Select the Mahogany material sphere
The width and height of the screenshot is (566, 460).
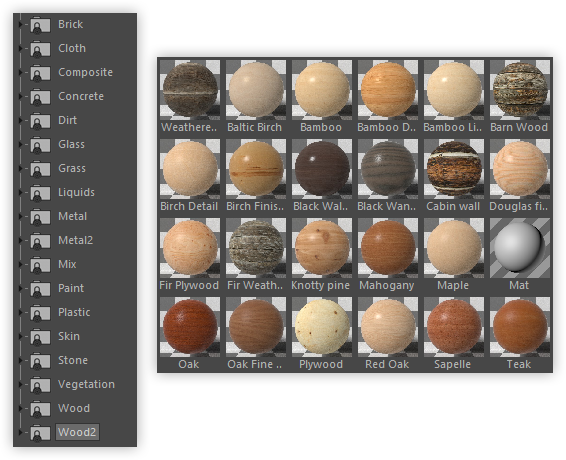pyautogui.click(x=388, y=248)
